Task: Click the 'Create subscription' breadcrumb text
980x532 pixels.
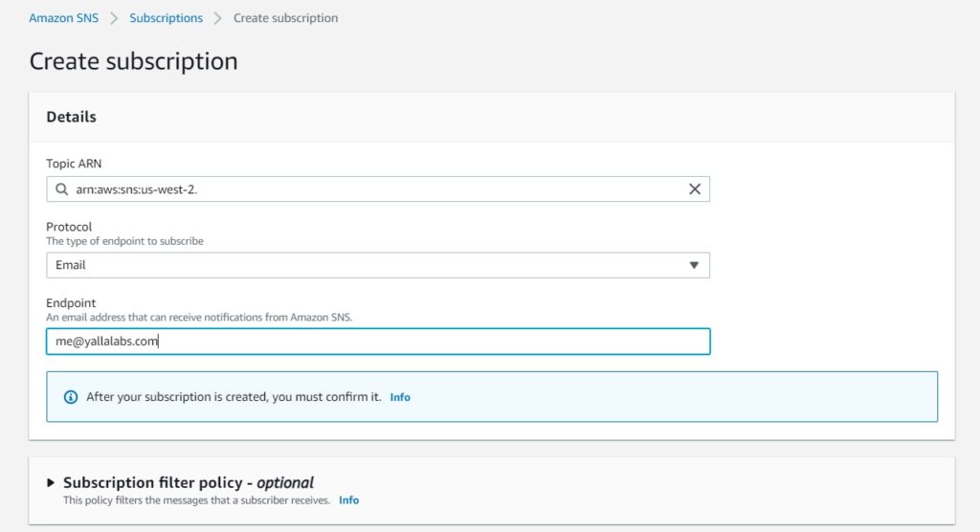Action: click(285, 18)
